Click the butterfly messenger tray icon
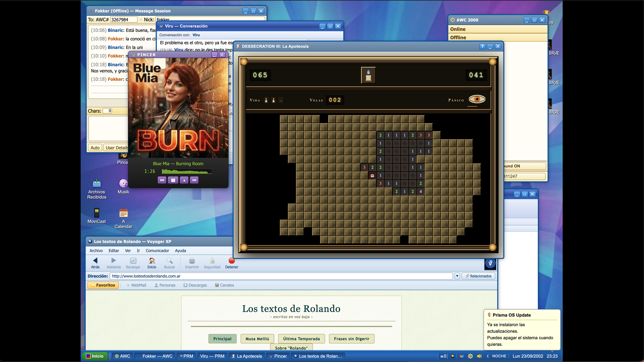644x362 pixels. pyautogui.click(x=462, y=356)
